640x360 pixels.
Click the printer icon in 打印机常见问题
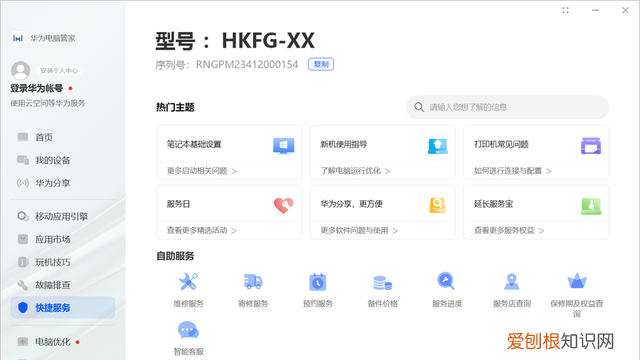pos(591,146)
